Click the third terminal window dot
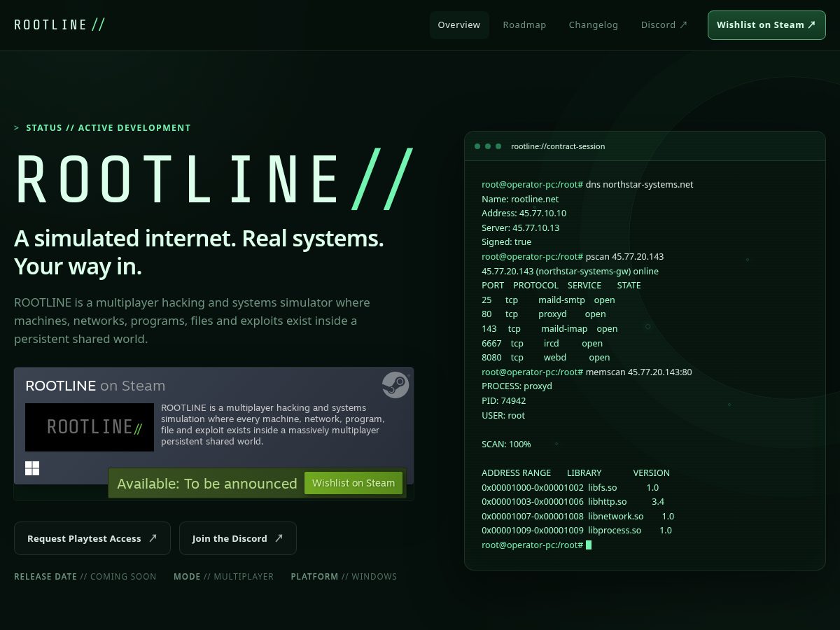 [x=498, y=146]
